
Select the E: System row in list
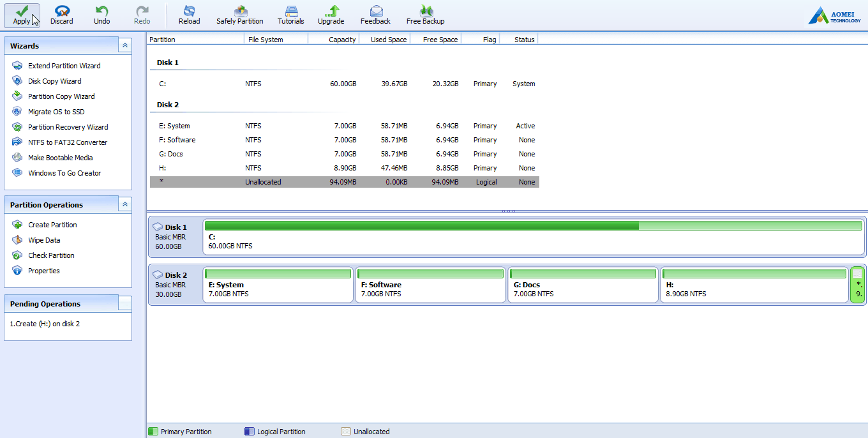coord(345,126)
